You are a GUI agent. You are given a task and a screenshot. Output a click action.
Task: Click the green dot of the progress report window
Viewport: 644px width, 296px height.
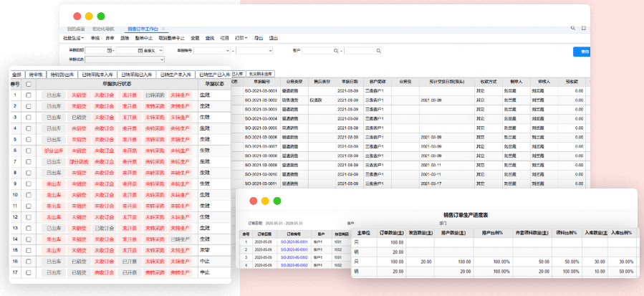(x=277, y=201)
